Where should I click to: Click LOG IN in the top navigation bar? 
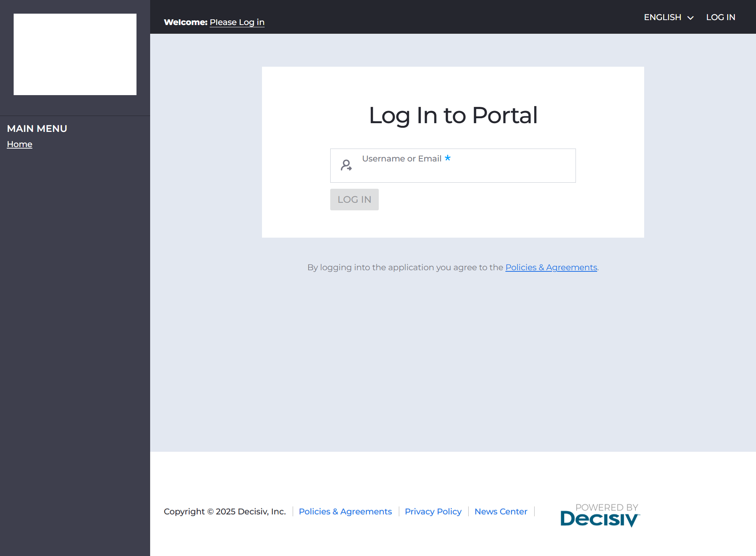[720, 17]
